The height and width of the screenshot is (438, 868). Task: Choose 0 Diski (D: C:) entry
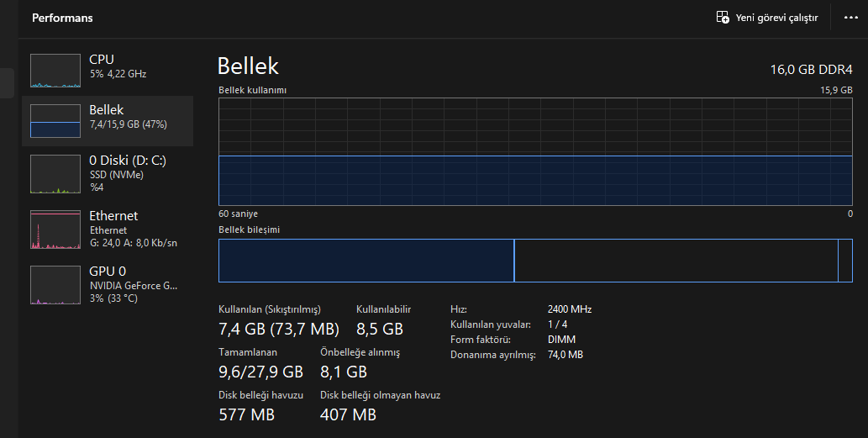pos(108,174)
